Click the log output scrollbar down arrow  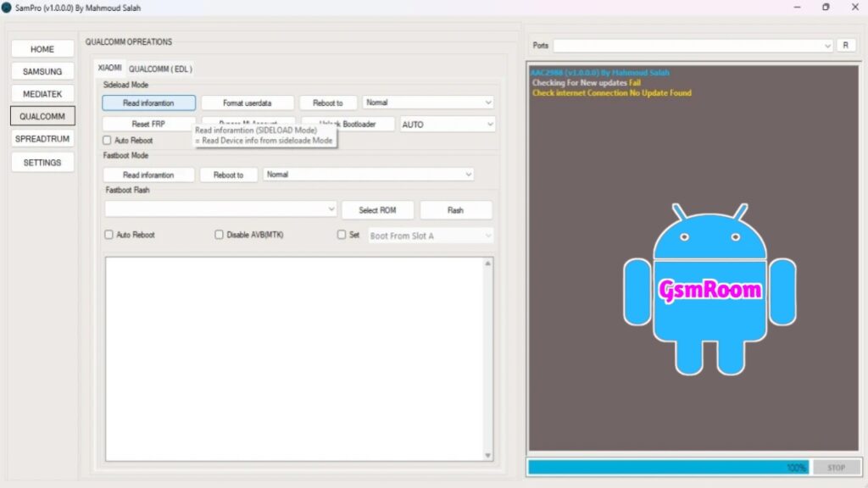(x=488, y=456)
